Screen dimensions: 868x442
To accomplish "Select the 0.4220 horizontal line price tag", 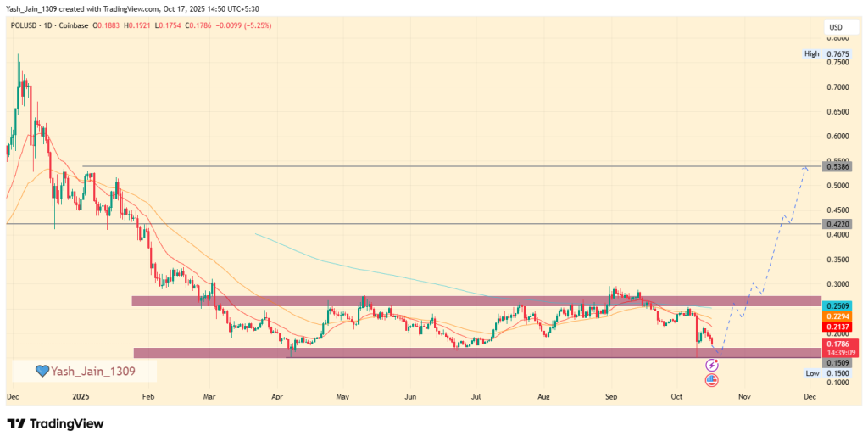I will pyautogui.click(x=836, y=224).
